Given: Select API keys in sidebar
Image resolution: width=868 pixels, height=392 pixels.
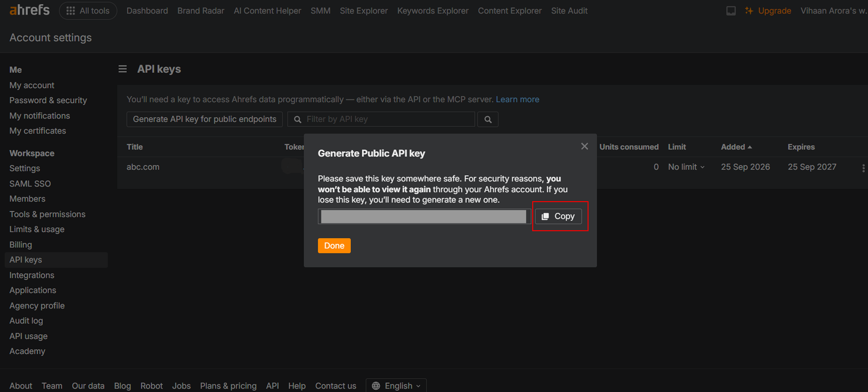Looking at the screenshot, I should (56, 260).
